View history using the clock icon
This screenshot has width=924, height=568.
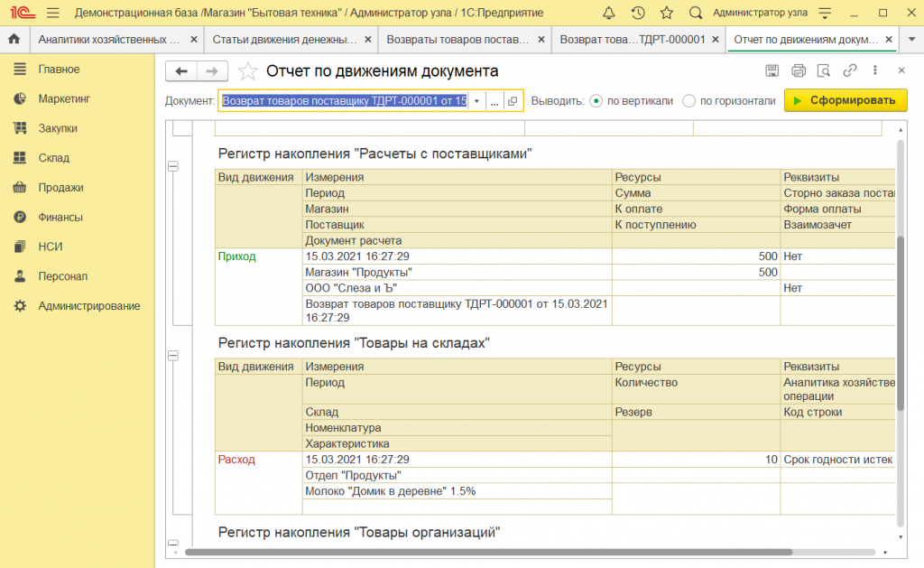pyautogui.click(x=637, y=13)
